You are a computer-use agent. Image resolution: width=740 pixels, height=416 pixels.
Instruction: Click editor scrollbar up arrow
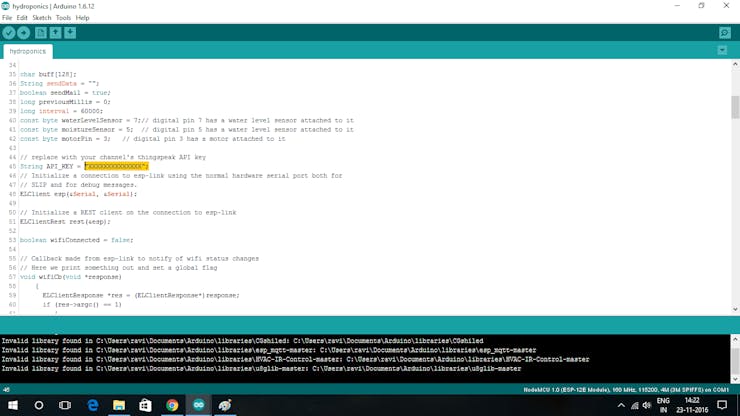(x=735, y=64)
